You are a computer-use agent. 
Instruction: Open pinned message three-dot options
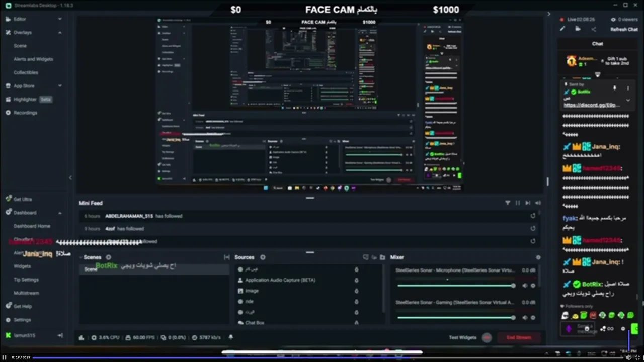(x=627, y=88)
